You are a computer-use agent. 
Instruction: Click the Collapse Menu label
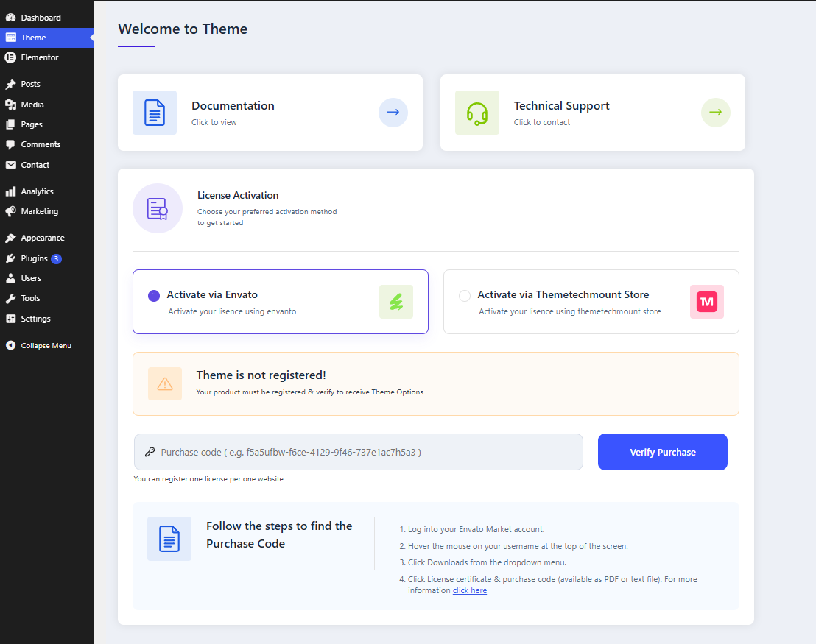tap(46, 345)
